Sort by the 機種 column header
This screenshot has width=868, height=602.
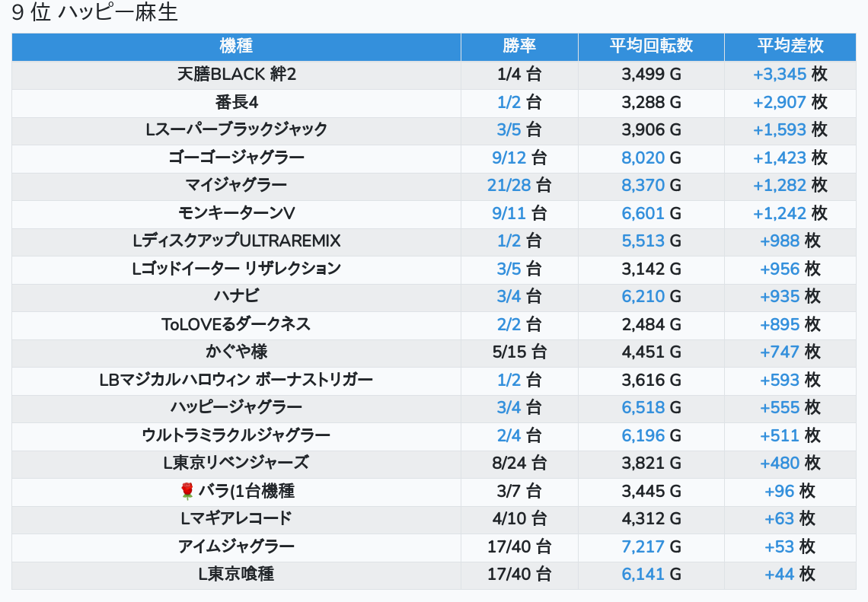click(x=236, y=46)
